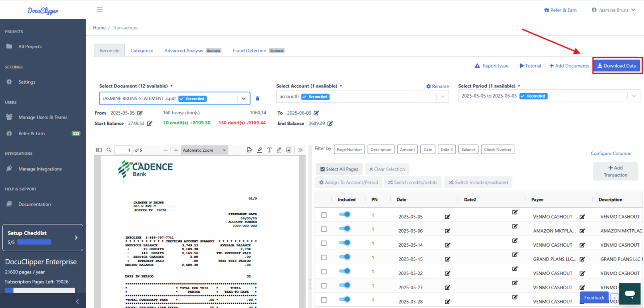Image resolution: width=644 pixels, height=308 pixels.
Task: Open the PDF tools double-chevron menu
Action: pyautogui.click(x=301, y=150)
